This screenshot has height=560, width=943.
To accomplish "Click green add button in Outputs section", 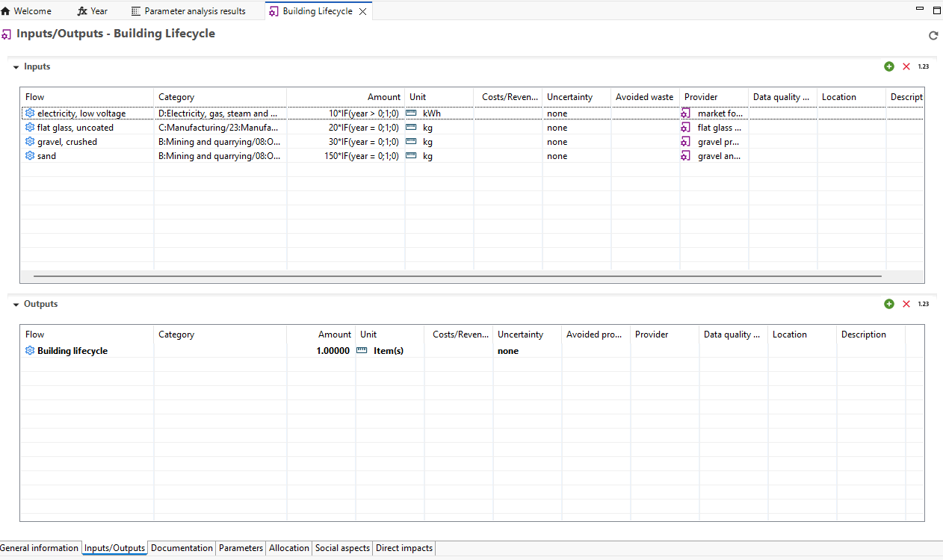I will 888,304.
